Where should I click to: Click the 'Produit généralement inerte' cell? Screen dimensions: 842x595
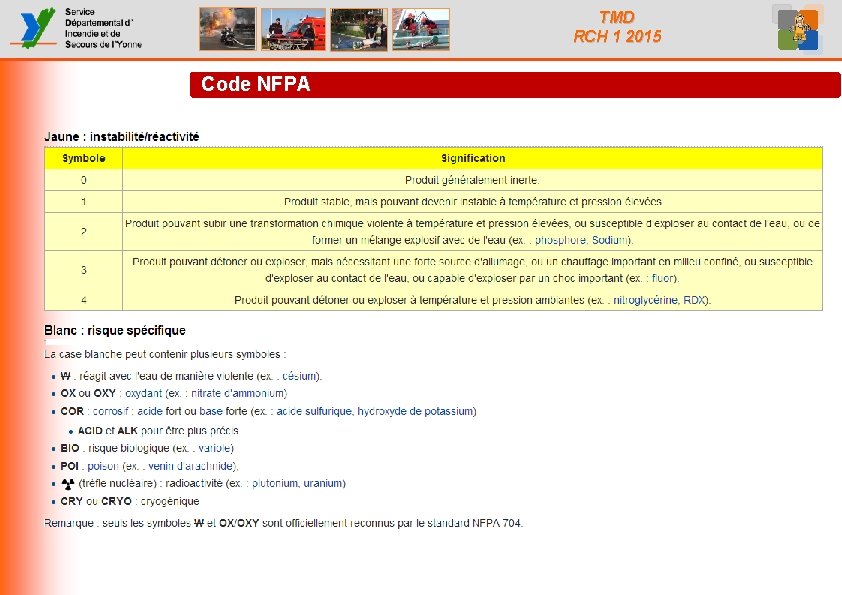pyautogui.click(x=473, y=180)
